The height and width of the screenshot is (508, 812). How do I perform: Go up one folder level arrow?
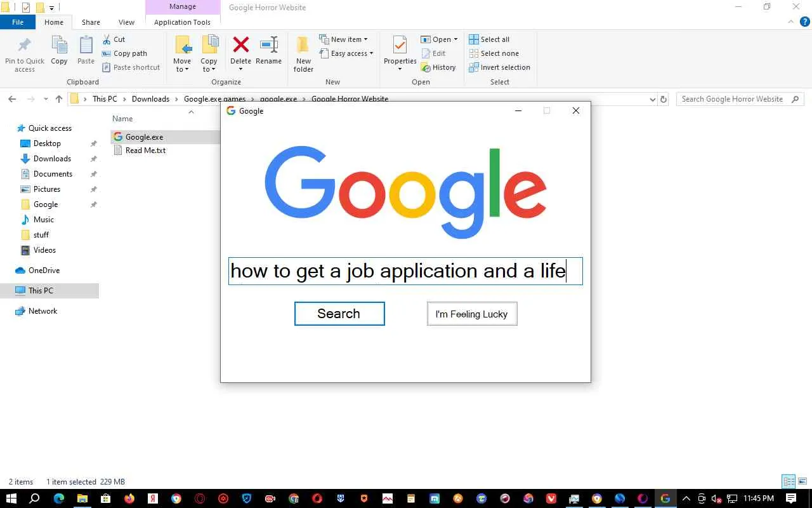point(59,99)
